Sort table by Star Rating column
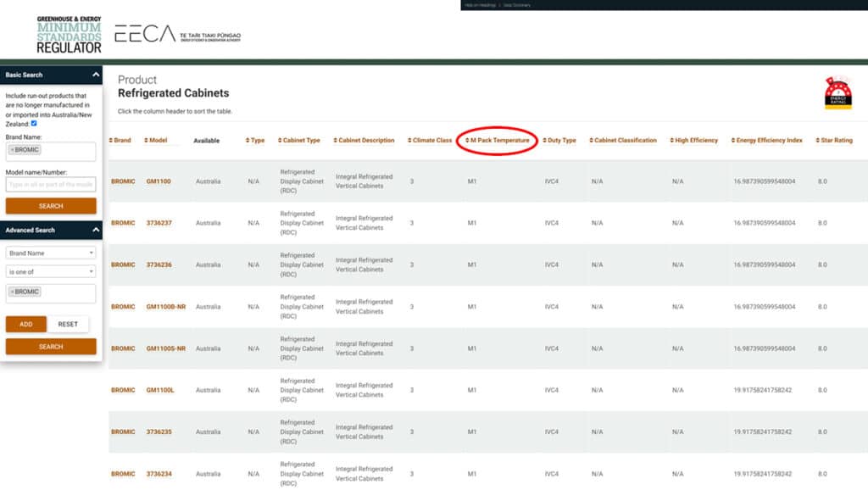 (833, 140)
